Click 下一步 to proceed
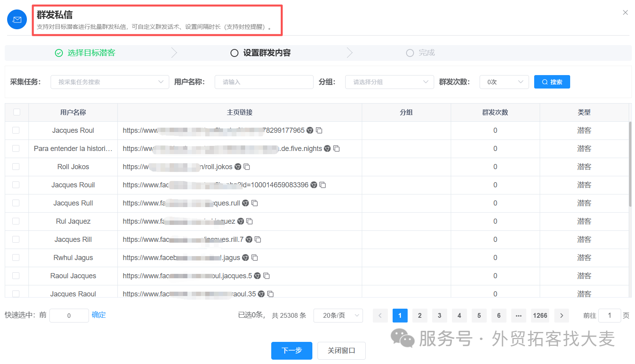This screenshot has width=635, height=364. click(x=292, y=351)
